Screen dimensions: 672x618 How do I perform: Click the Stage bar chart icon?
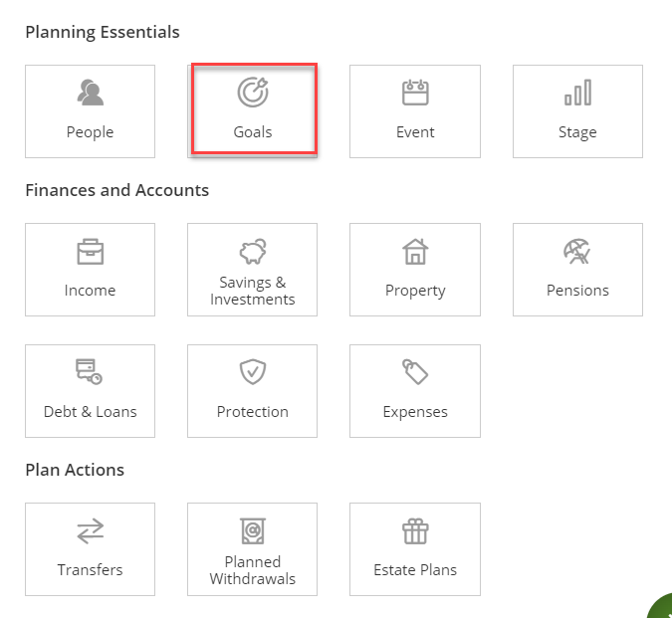(577, 94)
